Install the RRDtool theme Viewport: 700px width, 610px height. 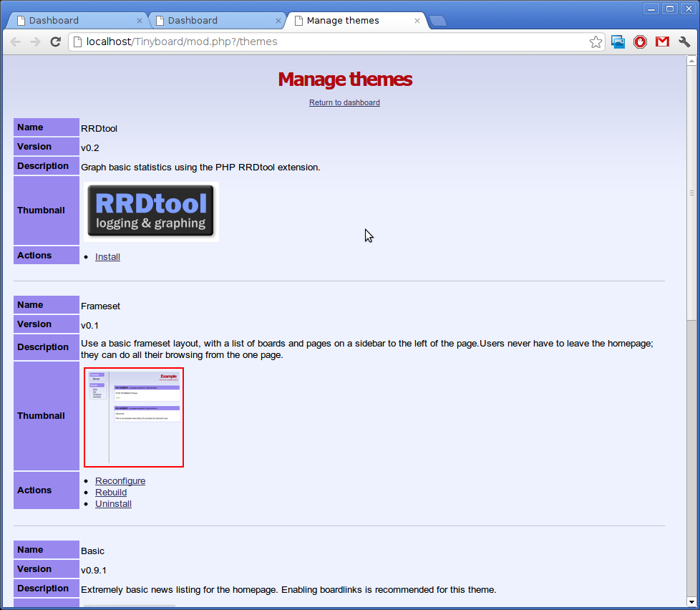click(107, 257)
